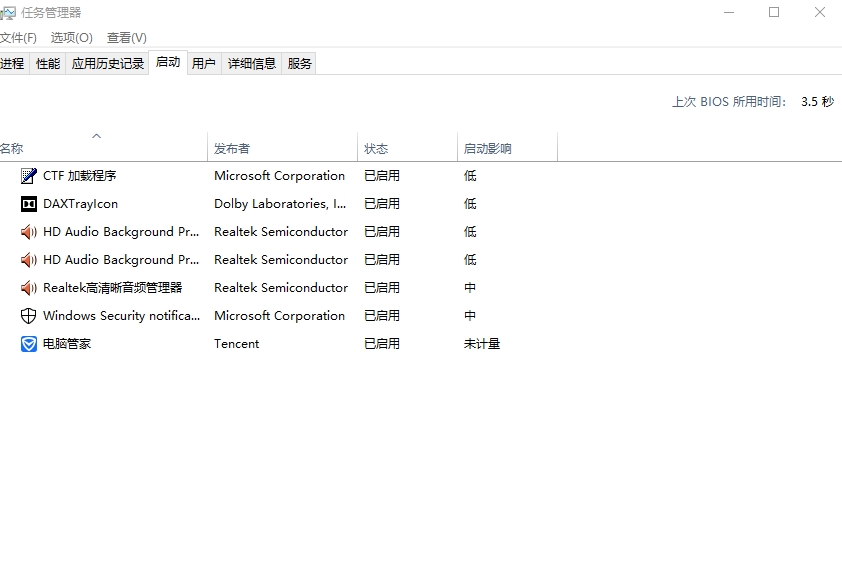Click the Tencent publisher cell

236,344
